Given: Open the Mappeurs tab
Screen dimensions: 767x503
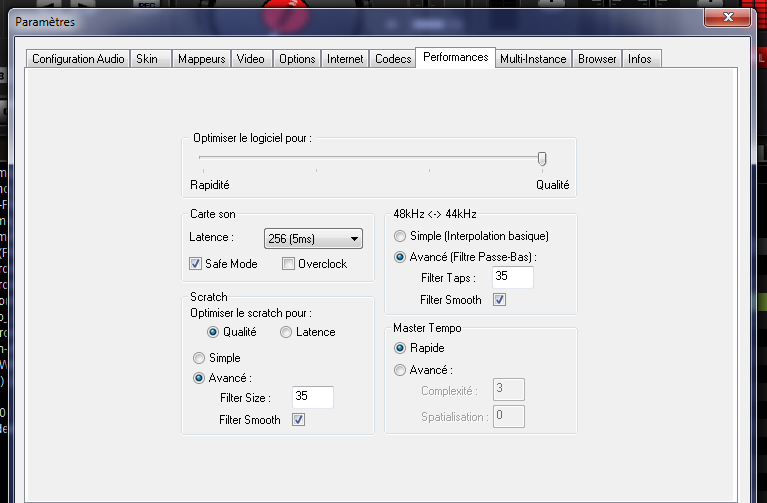Looking at the screenshot, I should [202, 59].
